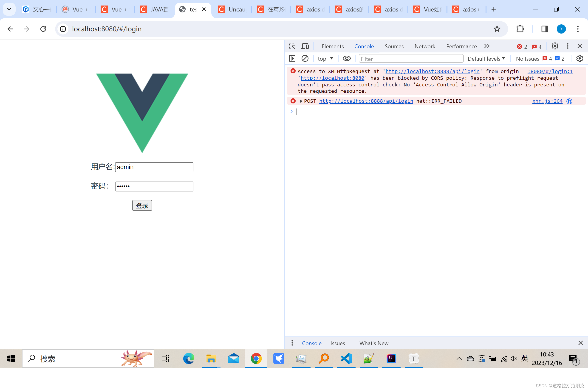Toggle the browser side panel
The height and width of the screenshot is (390, 588).
[545, 29]
